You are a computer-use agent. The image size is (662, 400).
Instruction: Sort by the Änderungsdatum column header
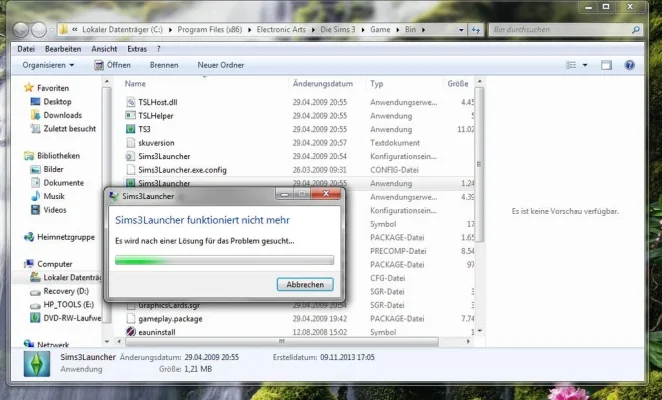point(323,84)
